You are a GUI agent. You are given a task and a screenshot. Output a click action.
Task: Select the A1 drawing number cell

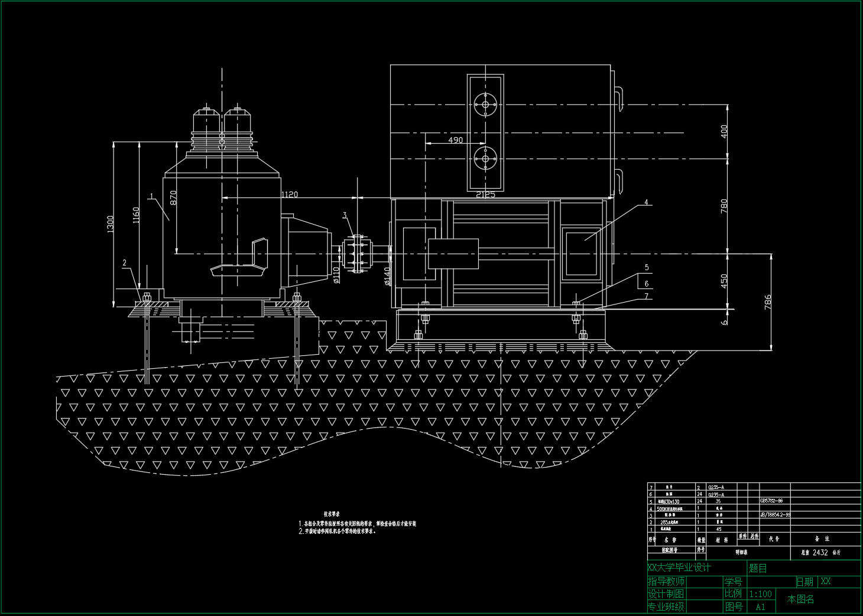click(x=760, y=607)
